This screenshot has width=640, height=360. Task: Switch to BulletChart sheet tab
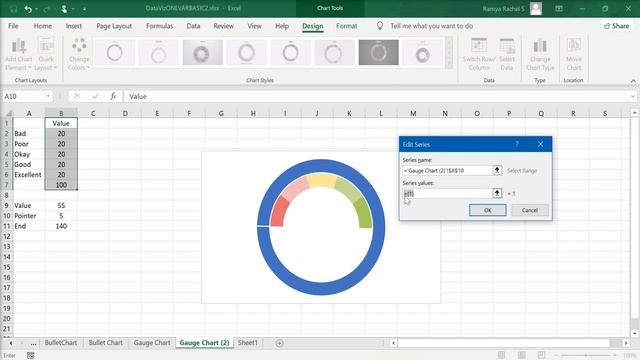coord(61,342)
